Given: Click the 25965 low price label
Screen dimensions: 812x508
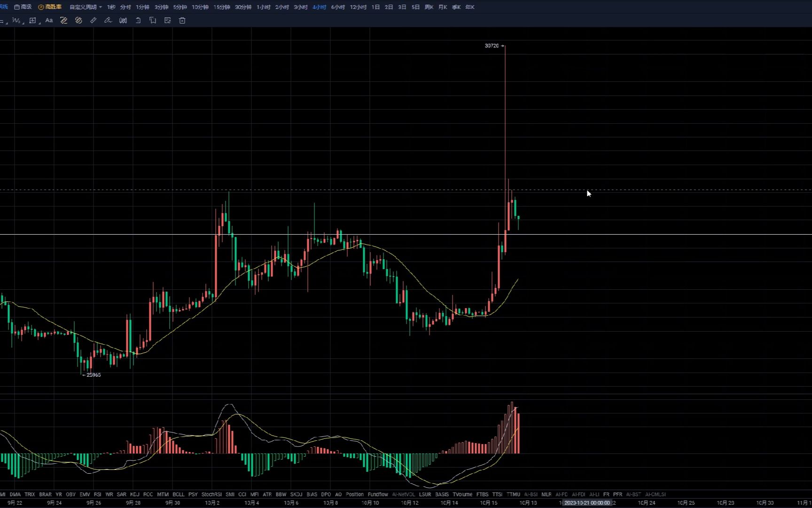Looking at the screenshot, I should 94,375.
